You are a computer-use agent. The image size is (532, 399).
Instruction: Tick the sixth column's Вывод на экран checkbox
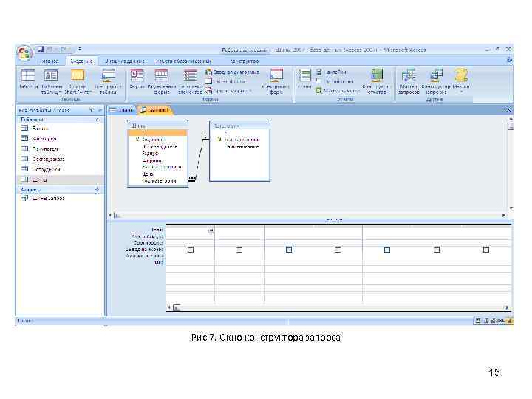coord(437,250)
